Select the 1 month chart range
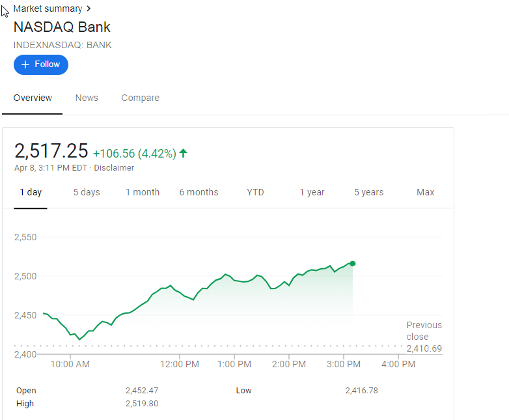This screenshot has width=509, height=420. point(143,192)
